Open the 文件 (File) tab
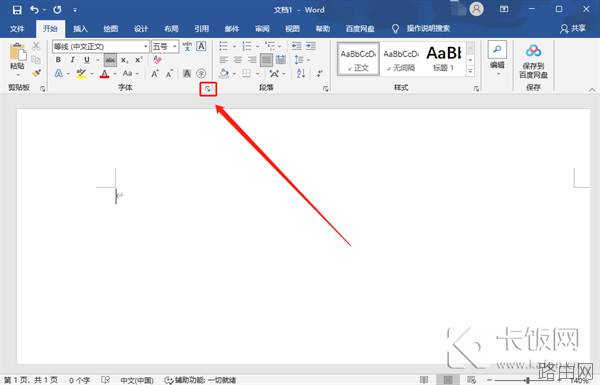This screenshot has width=600, height=385. point(17,29)
